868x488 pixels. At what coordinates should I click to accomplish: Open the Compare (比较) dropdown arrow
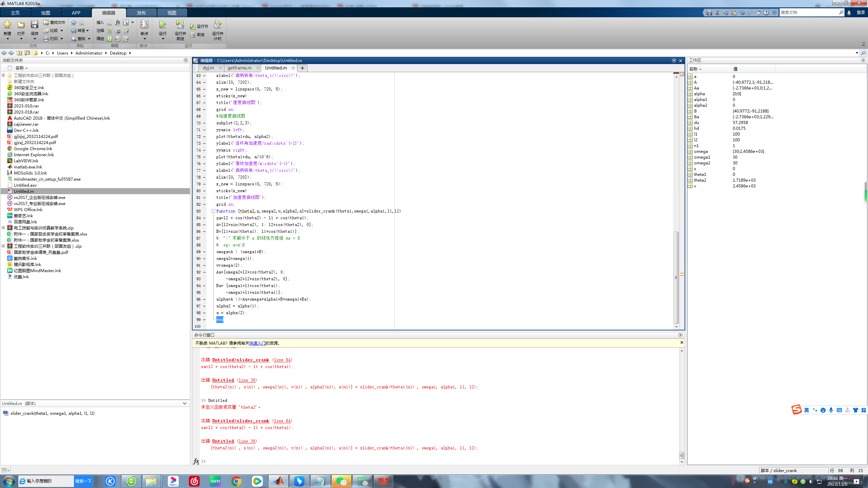coord(62,30)
